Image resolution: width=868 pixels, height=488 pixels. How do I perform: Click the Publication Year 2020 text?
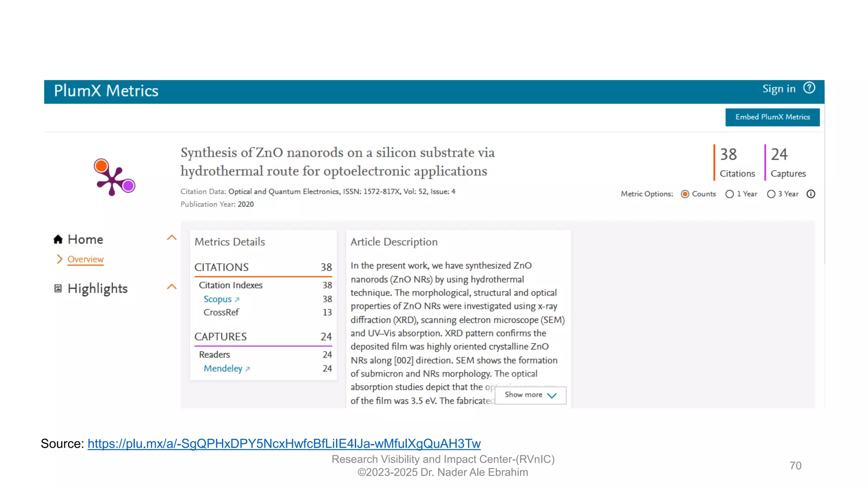click(x=217, y=204)
